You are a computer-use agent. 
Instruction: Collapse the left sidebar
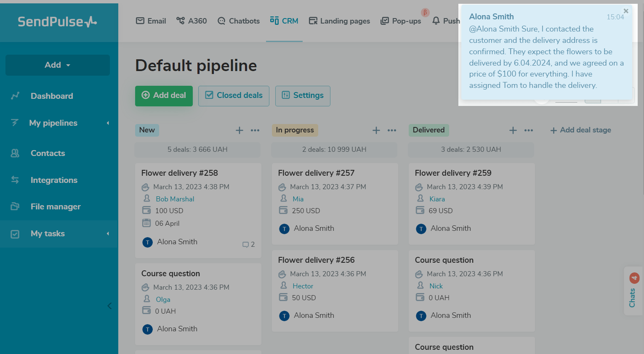[109, 306]
